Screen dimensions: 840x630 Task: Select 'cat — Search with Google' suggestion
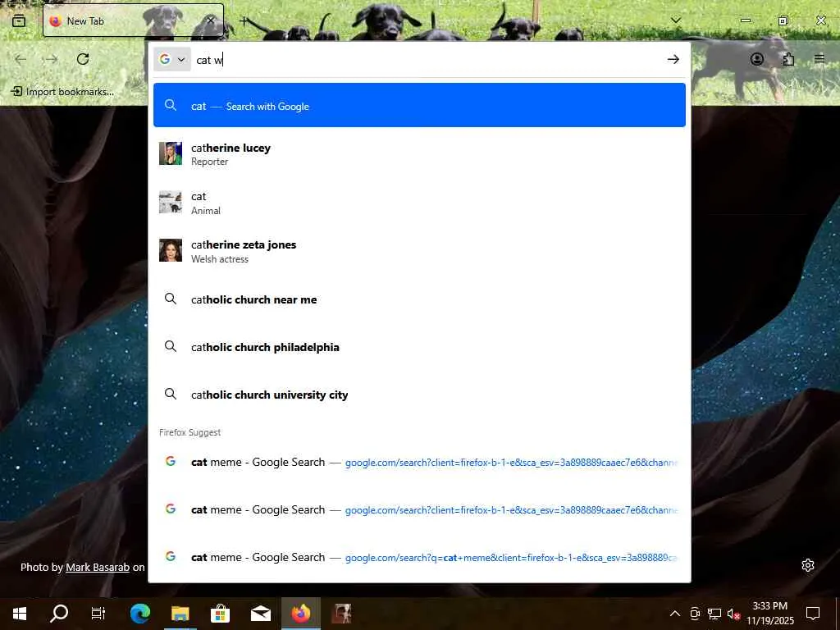coord(419,106)
